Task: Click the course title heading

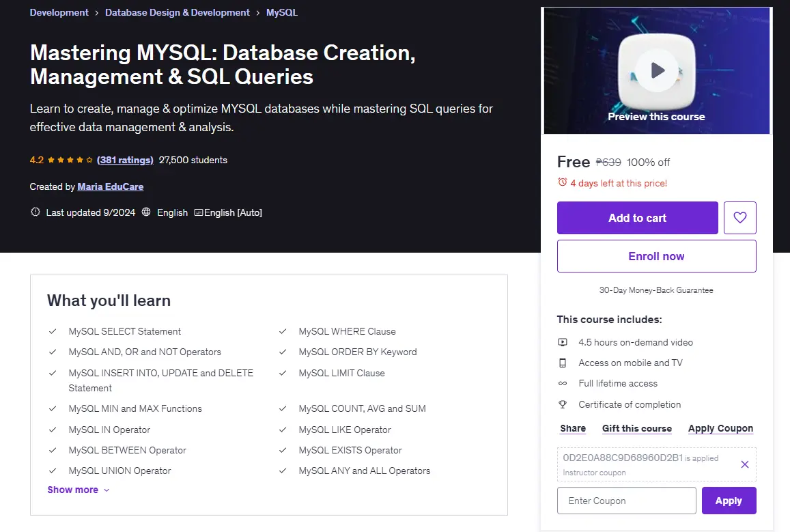Action: 223,64
